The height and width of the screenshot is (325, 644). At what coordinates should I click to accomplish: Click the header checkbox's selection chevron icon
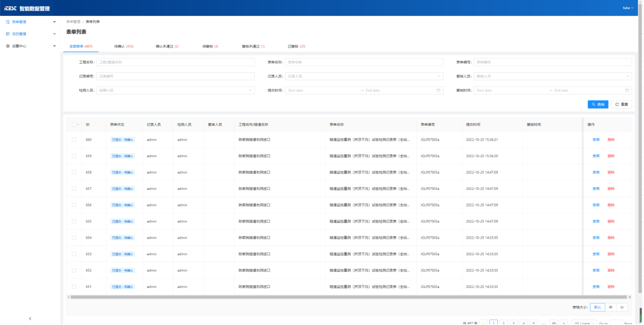[x=78, y=125]
